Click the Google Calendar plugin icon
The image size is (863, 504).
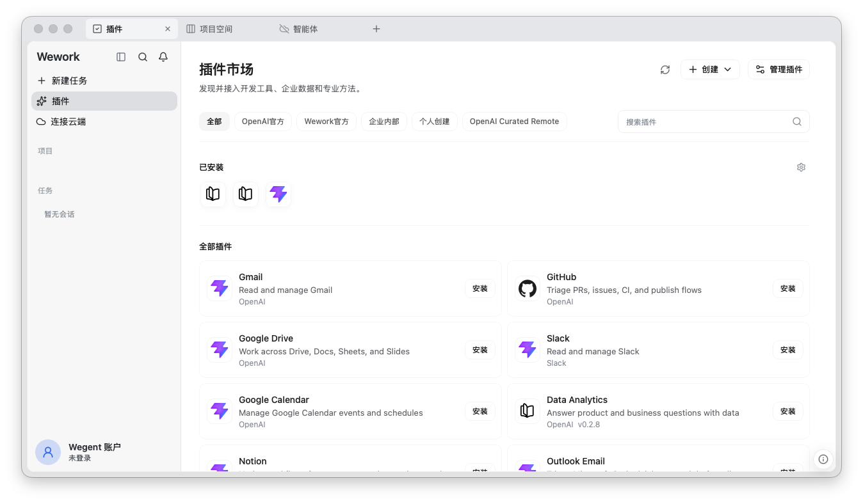220,411
